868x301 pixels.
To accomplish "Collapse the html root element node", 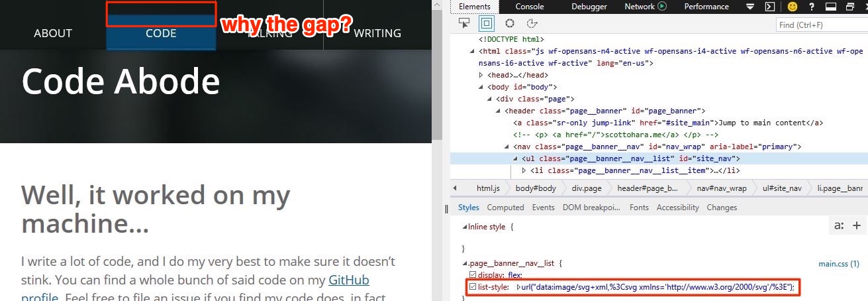I will pyautogui.click(x=473, y=51).
